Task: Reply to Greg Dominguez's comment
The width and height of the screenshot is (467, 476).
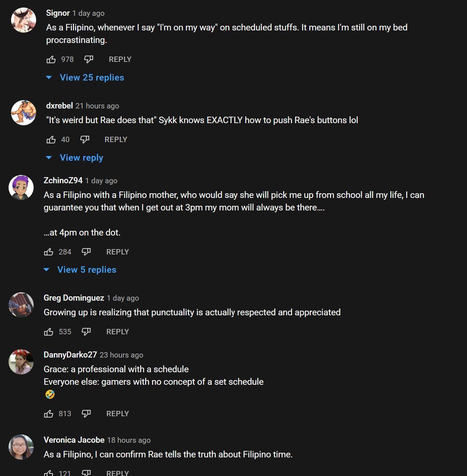Action: (x=117, y=332)
